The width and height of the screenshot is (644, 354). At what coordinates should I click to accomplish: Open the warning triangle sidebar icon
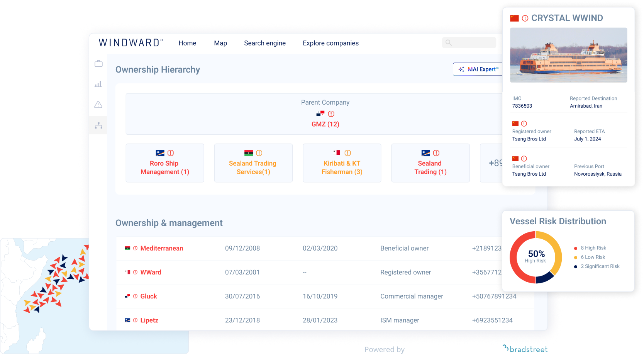click(x=98, y=105)
